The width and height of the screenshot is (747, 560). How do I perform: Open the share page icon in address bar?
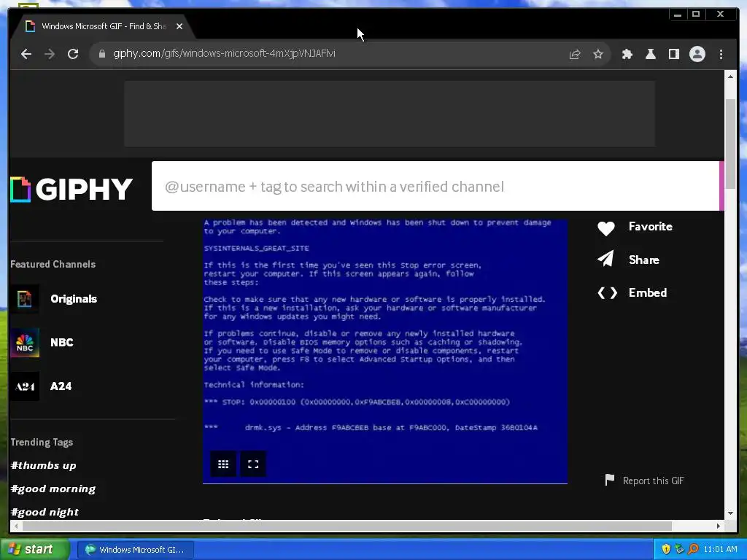575,54
